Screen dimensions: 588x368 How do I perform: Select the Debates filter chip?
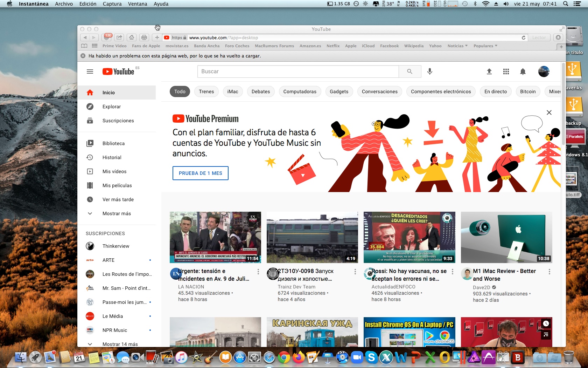(x=261, y=91)
